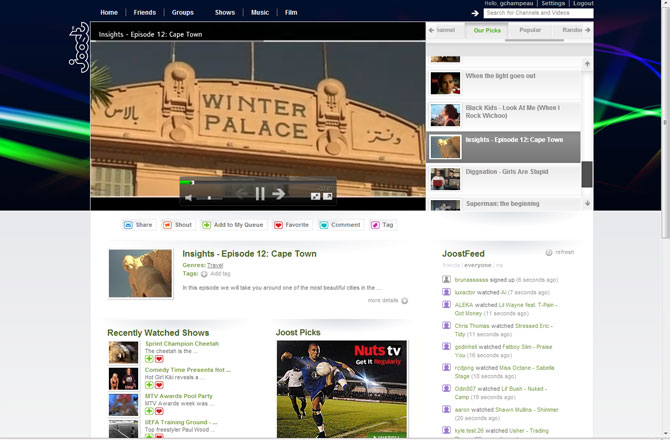Go to previous video with left arrow
The height and width of the screenshot is (440, 670).
(241, 194)
